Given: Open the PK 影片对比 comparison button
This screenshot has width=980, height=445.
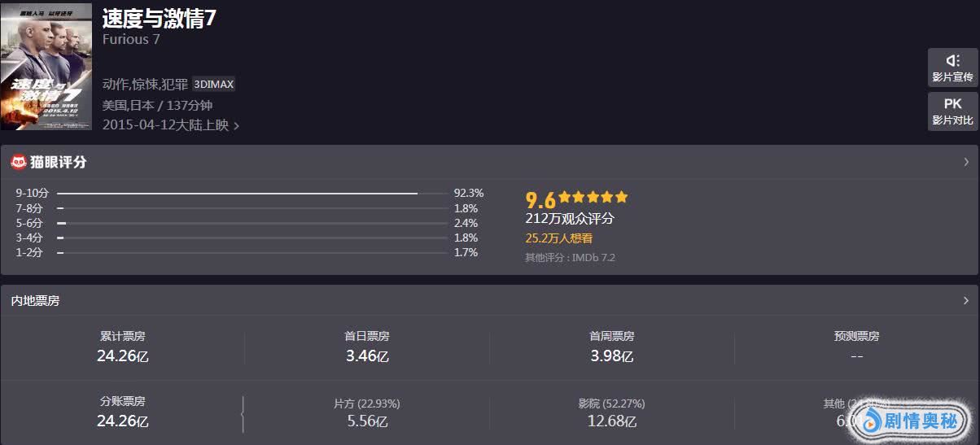Looking at the screenshot, I should tap(952, 111).
